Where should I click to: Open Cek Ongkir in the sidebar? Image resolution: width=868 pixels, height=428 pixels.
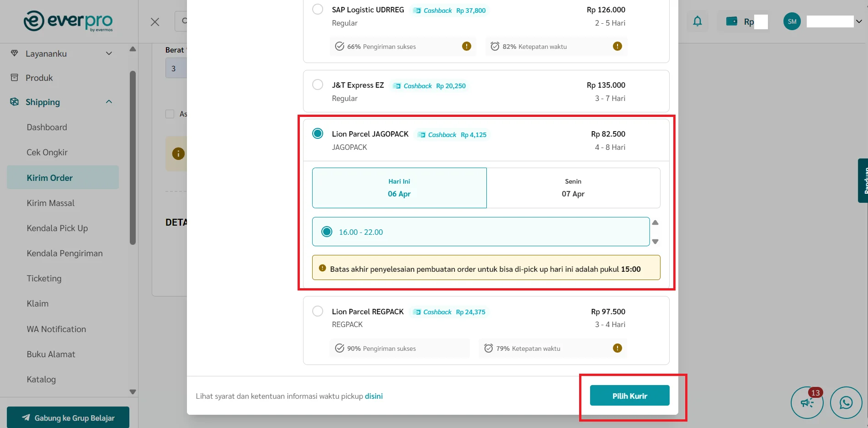(x=47, y=153)
